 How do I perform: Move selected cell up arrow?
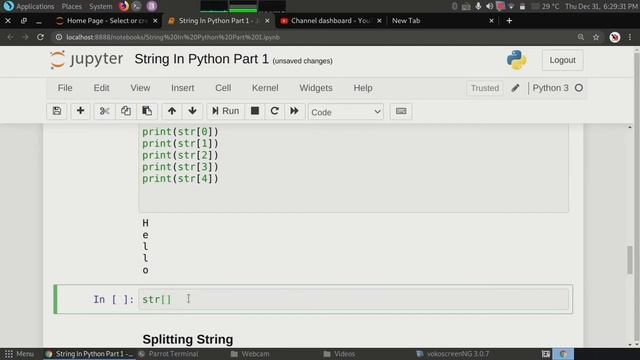pyautogui.click(x=172, y=111)
